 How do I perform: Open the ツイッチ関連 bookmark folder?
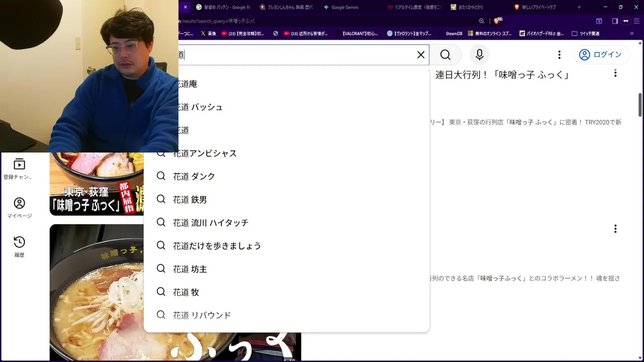586,34
